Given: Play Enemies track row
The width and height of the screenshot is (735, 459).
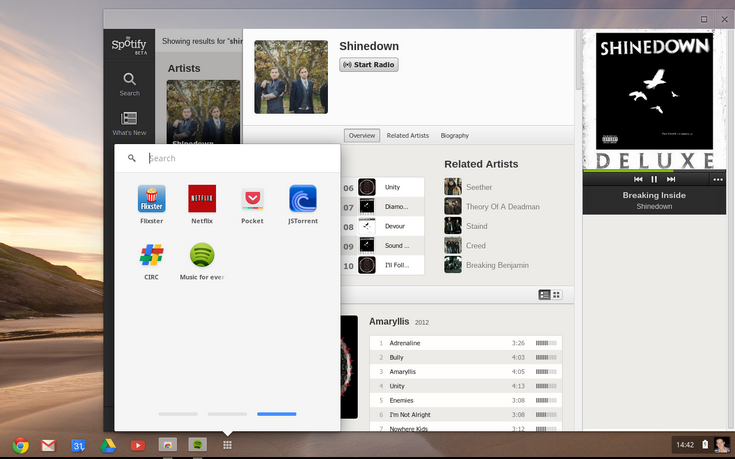Looking at the screenshot, I should coord(465,400).
